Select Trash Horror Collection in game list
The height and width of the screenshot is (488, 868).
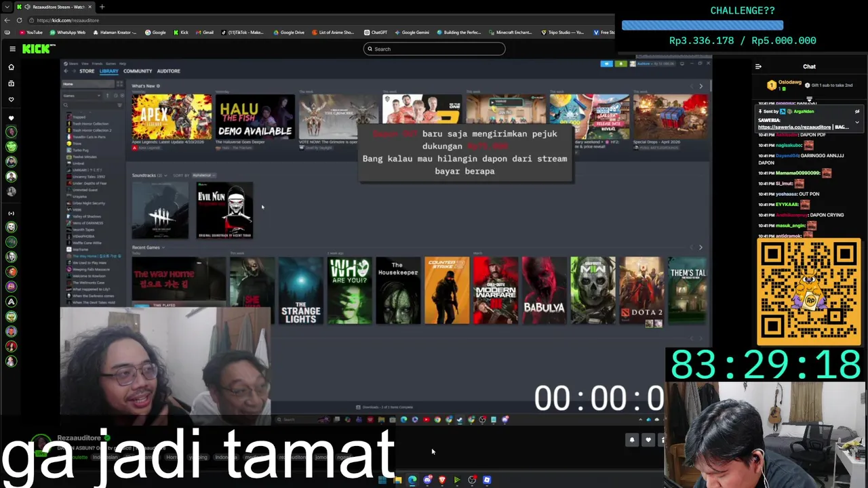[90, 124]
